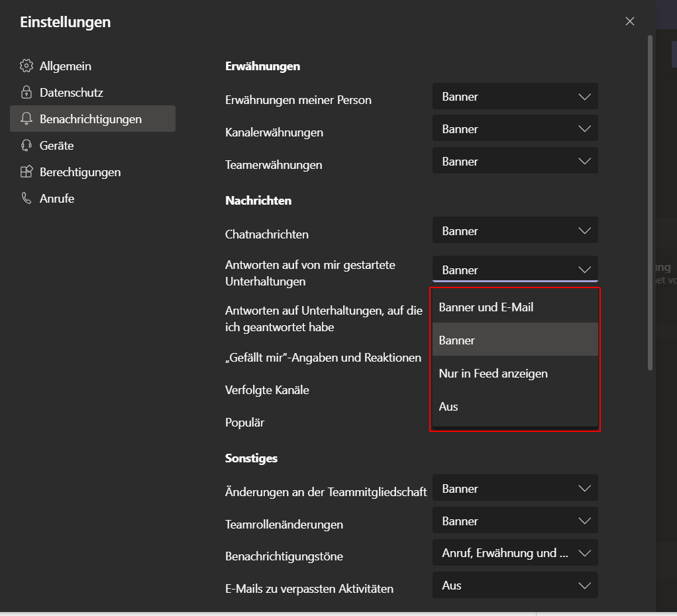Switch to the Geräte section
This screenshot has height=616, width=677.
tap(92, 146)
